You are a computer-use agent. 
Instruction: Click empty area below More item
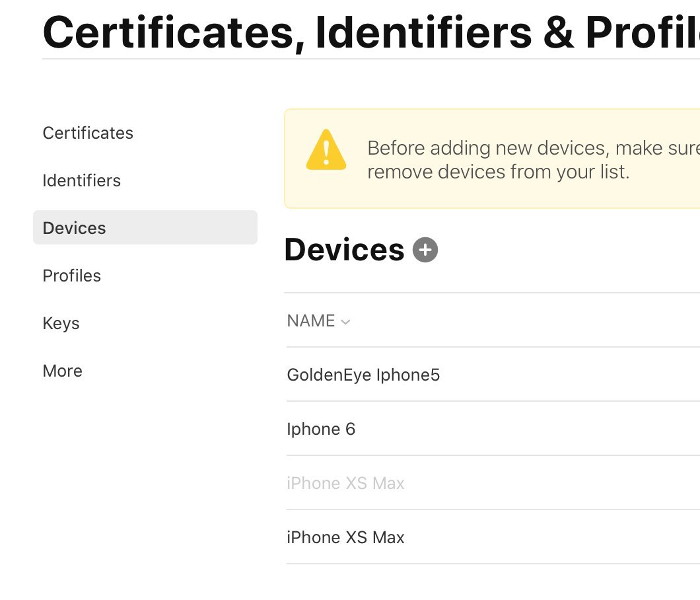pos(145,469)
